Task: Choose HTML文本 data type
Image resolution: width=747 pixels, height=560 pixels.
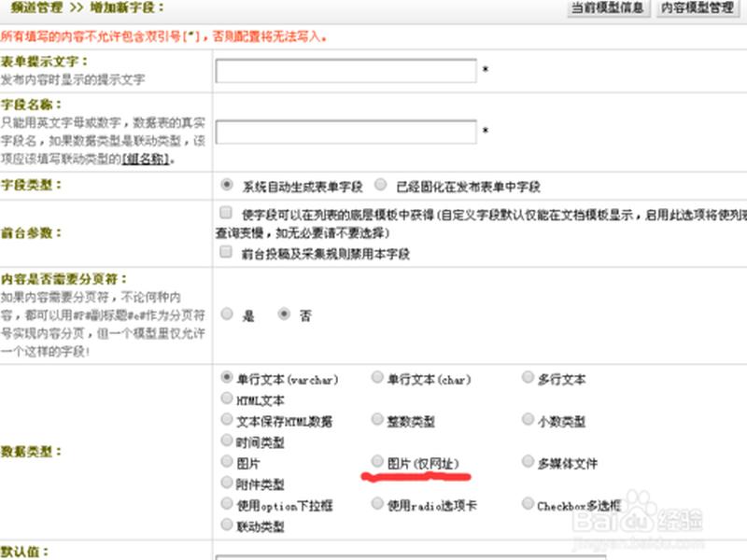Action: pos(227,398)
